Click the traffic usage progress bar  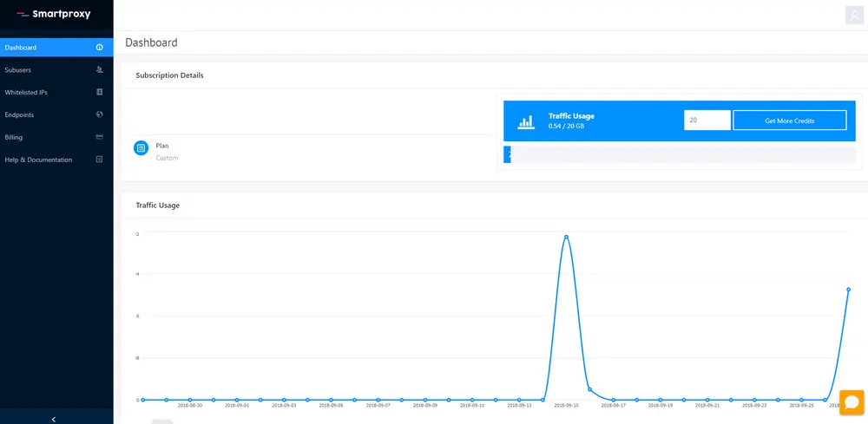pyautogui.click(x=681, y=155)
